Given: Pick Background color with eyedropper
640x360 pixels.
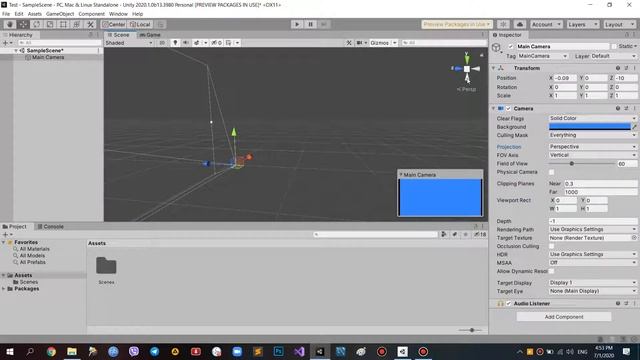Looking at the screenshot, I should (634, 127).
